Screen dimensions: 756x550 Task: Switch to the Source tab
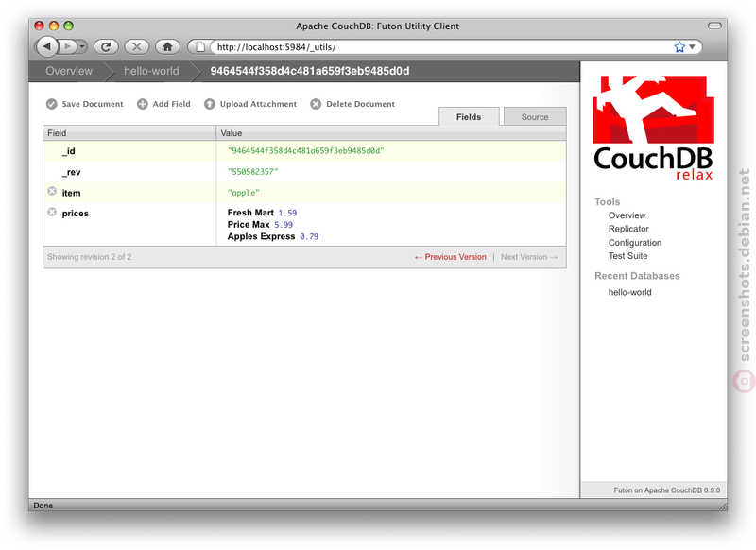[535, 116]
